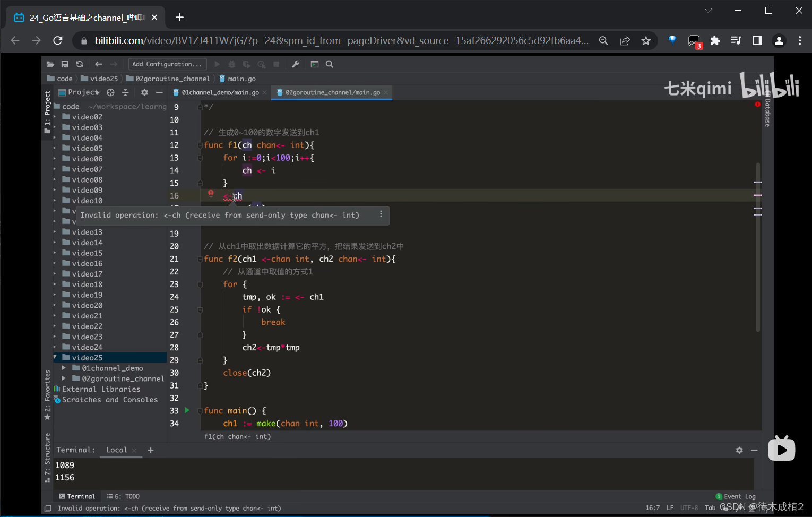Close the Local terminal session
Image resolution: width=812 pixels, height=517 pixels.
(x=134, y=451)
